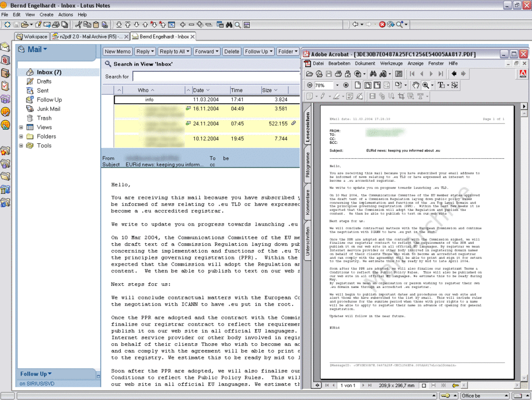Open the File menu in Lotus Notes
532x400 pixels.
click(x=5, y=15)
